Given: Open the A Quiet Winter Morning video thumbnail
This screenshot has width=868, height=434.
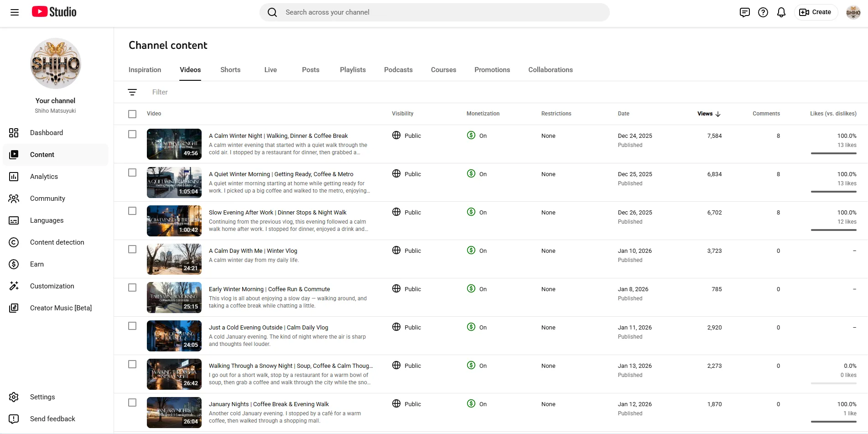Looking at the screenshot, I should [x=174, y=183].
